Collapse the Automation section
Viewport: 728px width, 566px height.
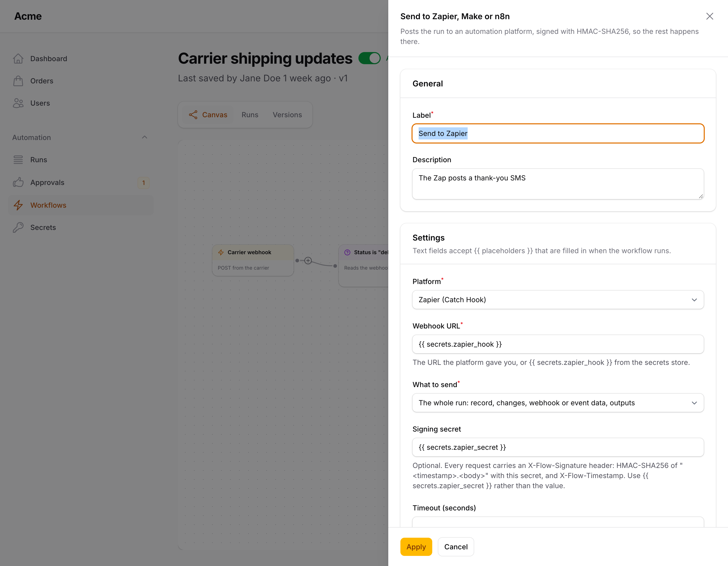click(145, 138)
